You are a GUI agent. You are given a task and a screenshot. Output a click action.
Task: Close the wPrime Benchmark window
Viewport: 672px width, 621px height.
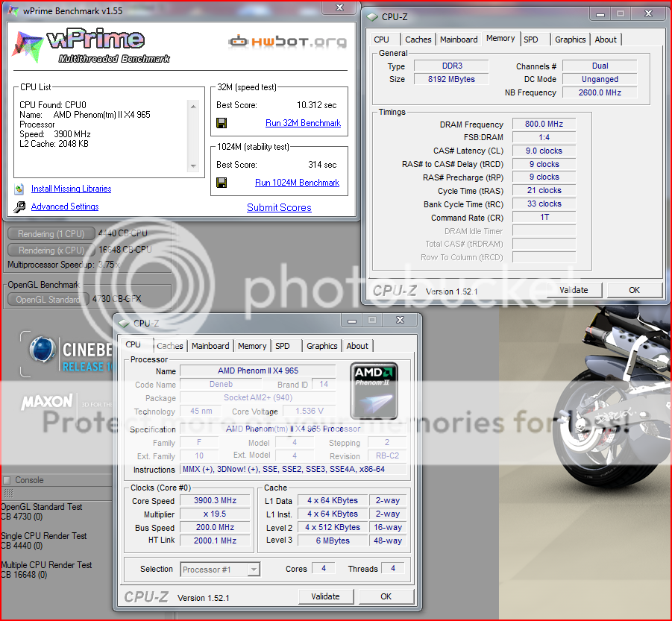tap(340, 7)
